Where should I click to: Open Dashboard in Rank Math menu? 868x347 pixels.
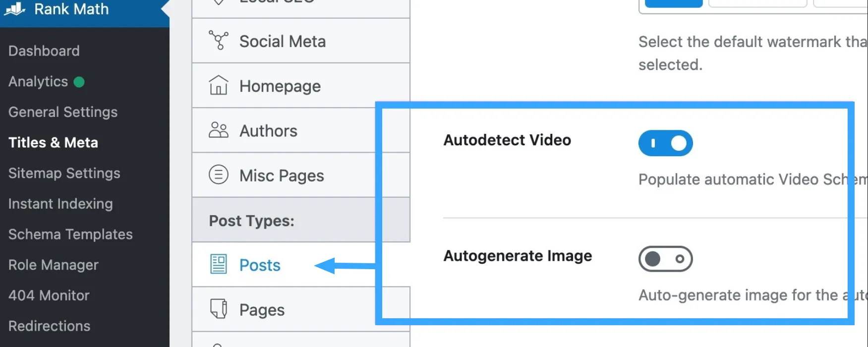coord(44,51)
